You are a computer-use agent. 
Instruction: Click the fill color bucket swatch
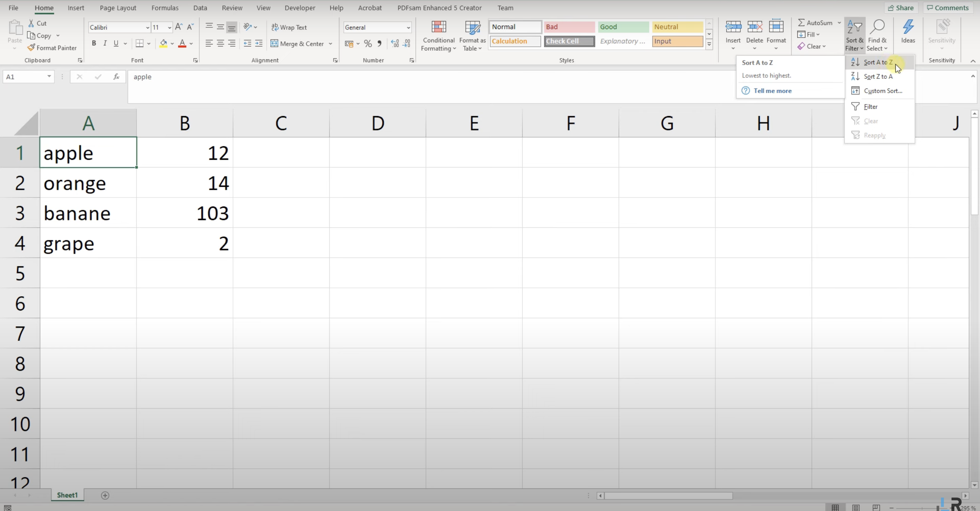pos(163,43)
